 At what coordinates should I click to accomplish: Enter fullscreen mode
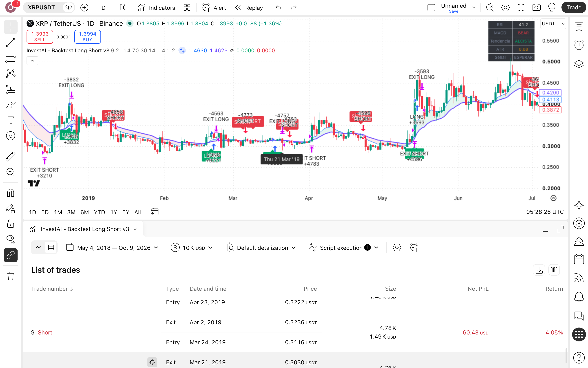[x=521, y=8]
